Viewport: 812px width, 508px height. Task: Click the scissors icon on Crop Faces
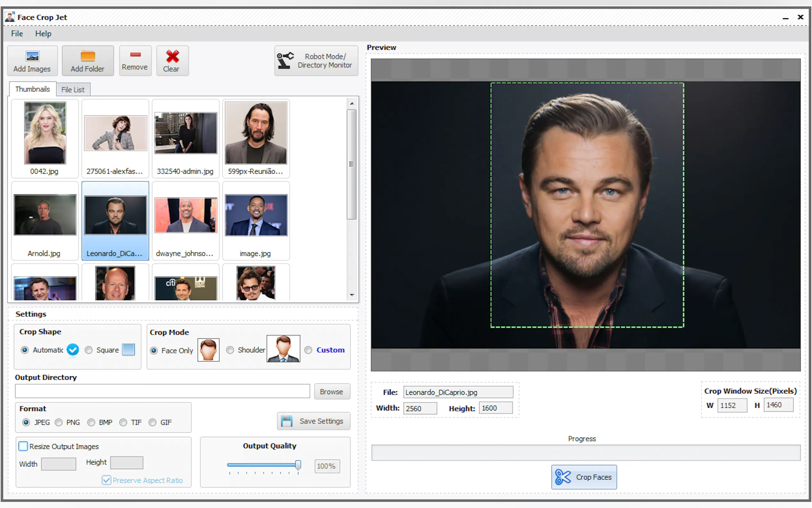click(x=563, y=477)
